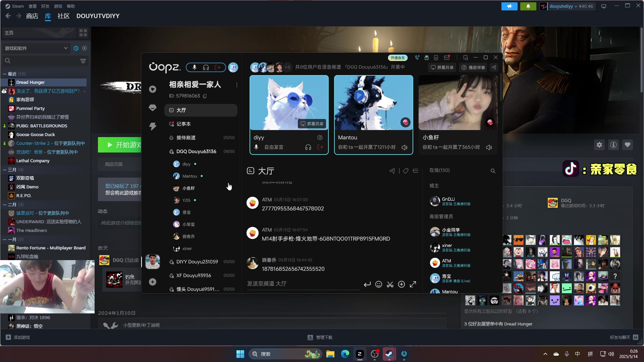
Task: Open Steam notifications bell
Action: click(x=528, y=6)
